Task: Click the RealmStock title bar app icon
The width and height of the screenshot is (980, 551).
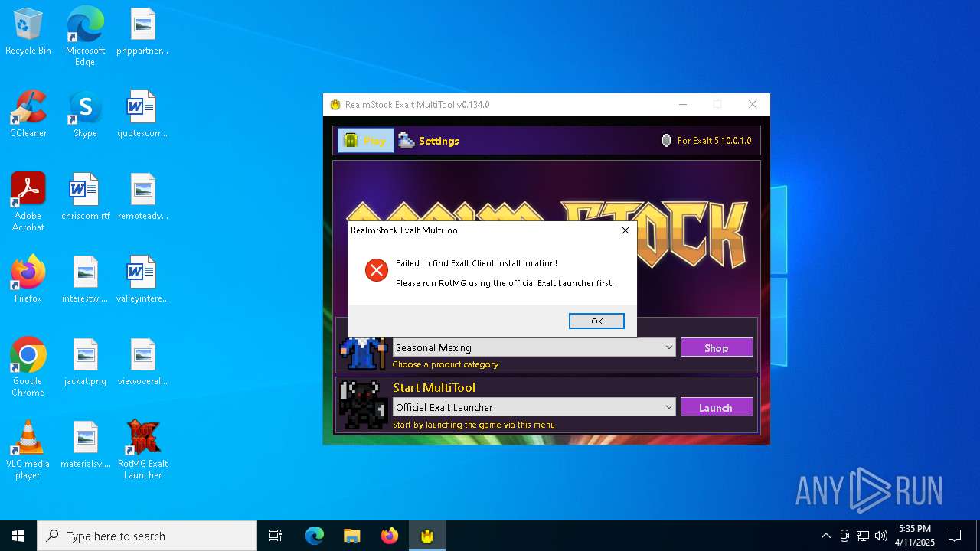Action: point(335,105)
